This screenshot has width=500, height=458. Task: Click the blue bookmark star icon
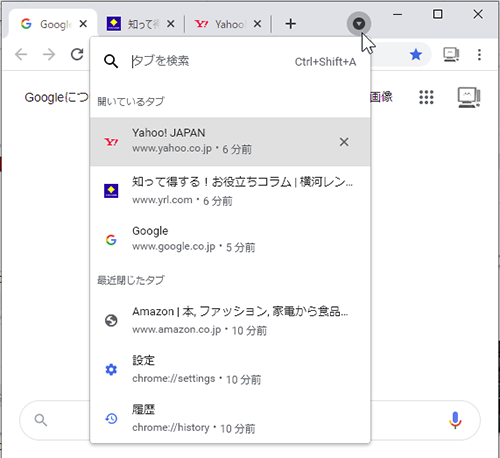[416, 54]
